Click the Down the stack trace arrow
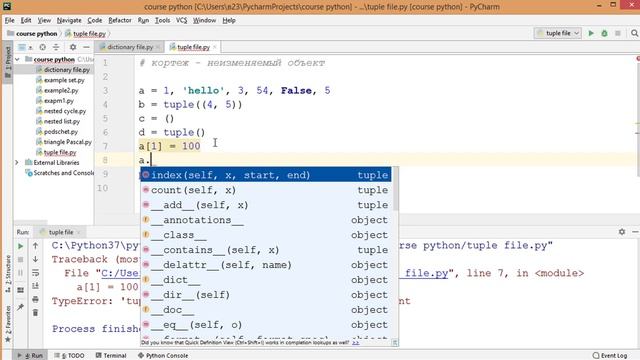Image resolution: width=640 pixels, height=360 pixels. (36, 259)
